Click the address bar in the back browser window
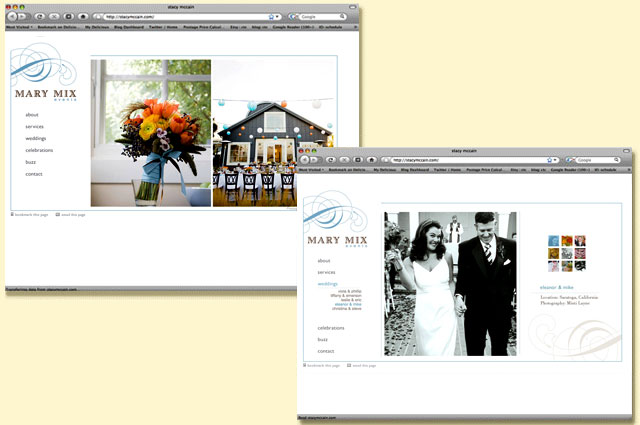640x425 pixels. pyautogui.click(x=187, y=17)
